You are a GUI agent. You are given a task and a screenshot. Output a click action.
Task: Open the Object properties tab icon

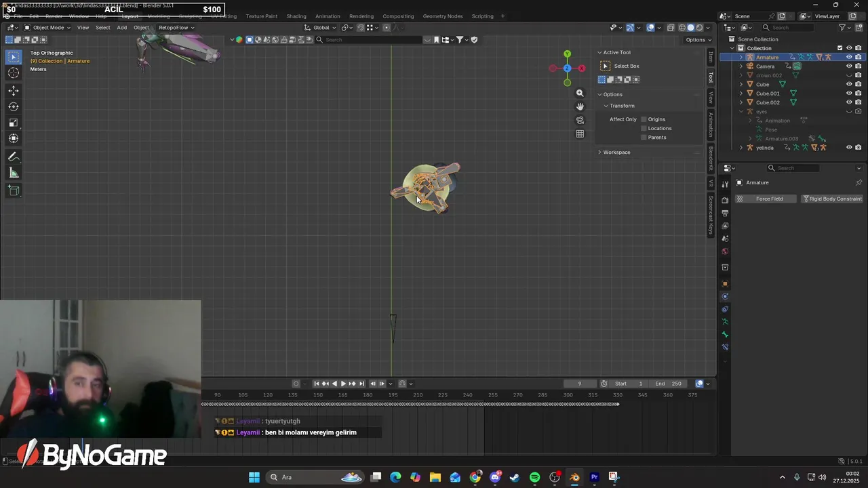725,283
